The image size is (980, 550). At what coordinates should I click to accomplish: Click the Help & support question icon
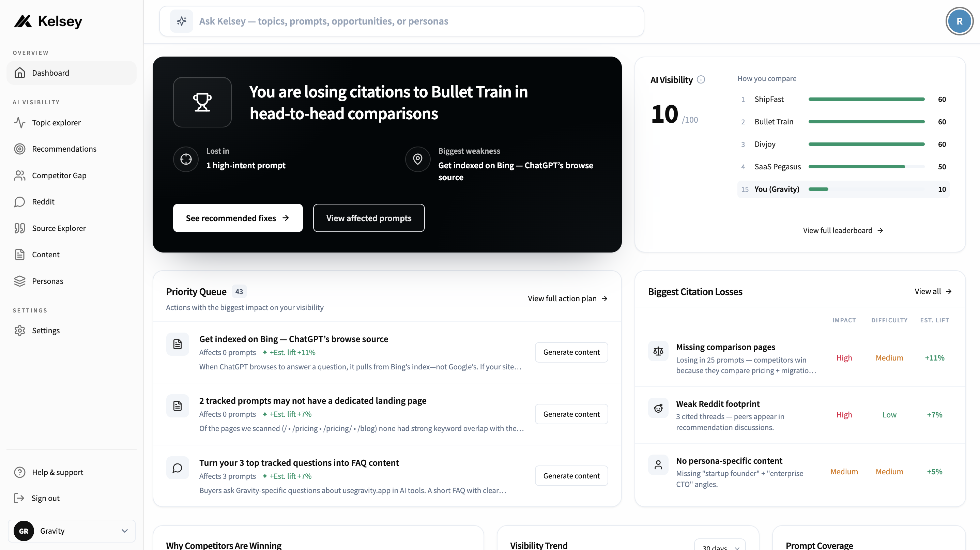point(20,472)
